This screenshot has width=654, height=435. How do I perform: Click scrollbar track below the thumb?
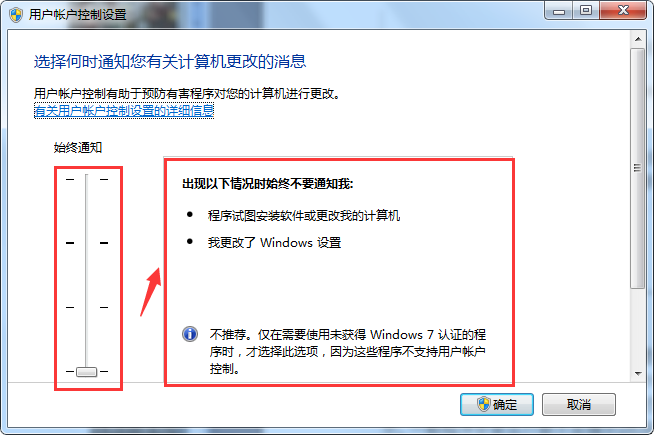(638, 327)
